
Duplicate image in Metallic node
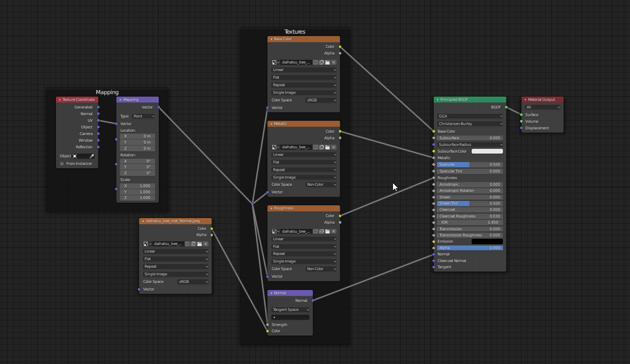[321, 147]
